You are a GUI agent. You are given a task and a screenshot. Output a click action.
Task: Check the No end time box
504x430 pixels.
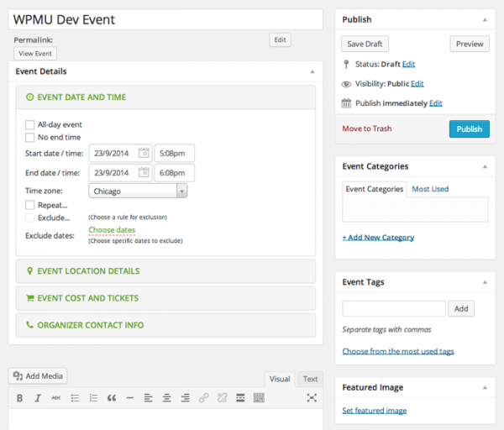29,138
